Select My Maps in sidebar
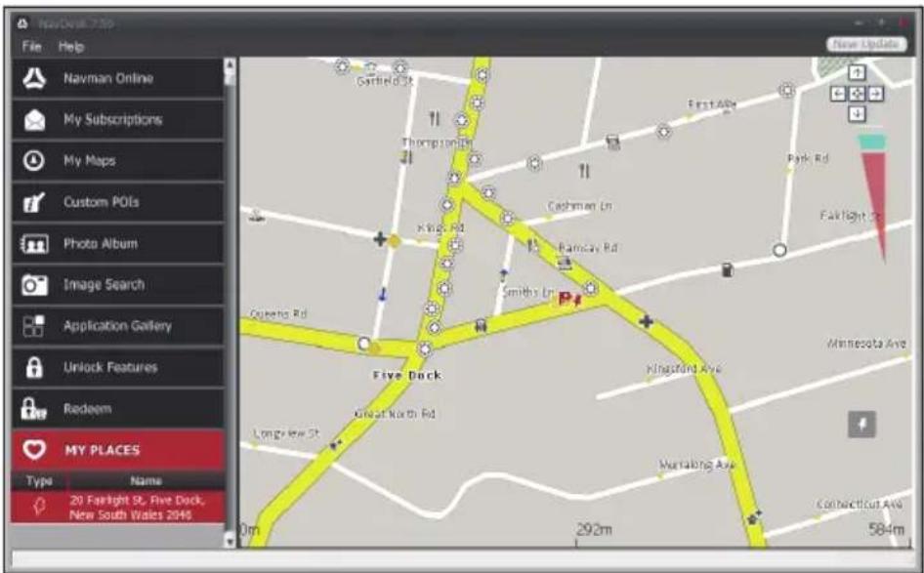This screenshot has height=573, width=924. [118, 161]
